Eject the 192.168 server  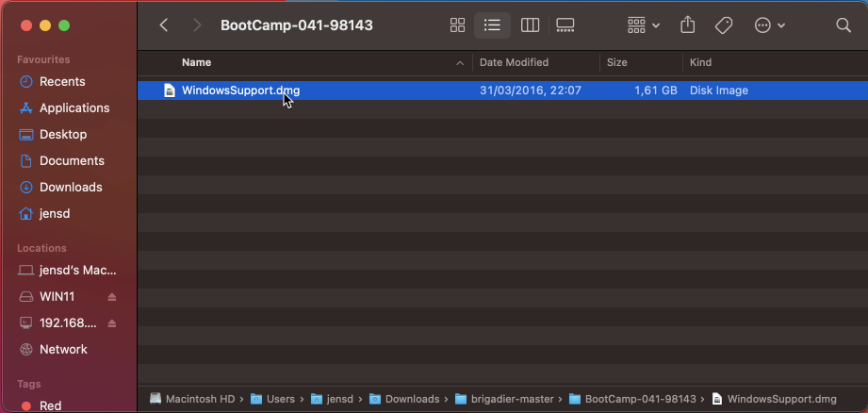click(x=112, y=323)
